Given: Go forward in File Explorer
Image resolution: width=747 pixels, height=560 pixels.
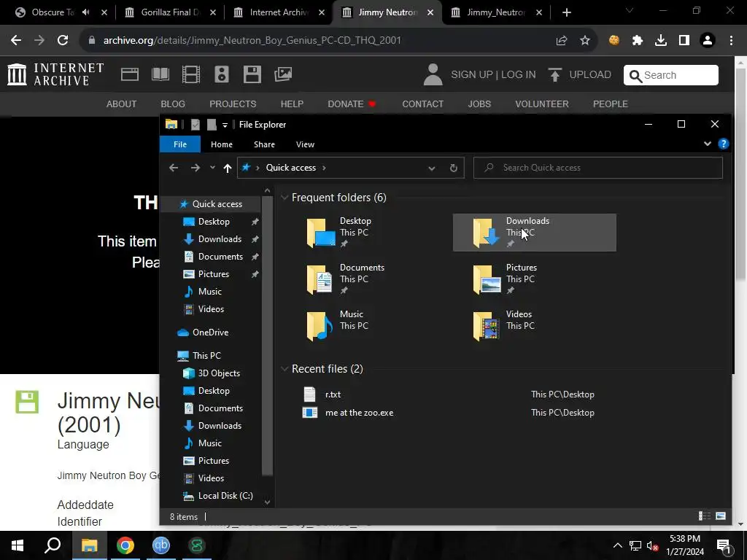Looking at the screenshot, I should tap(196, 168).
